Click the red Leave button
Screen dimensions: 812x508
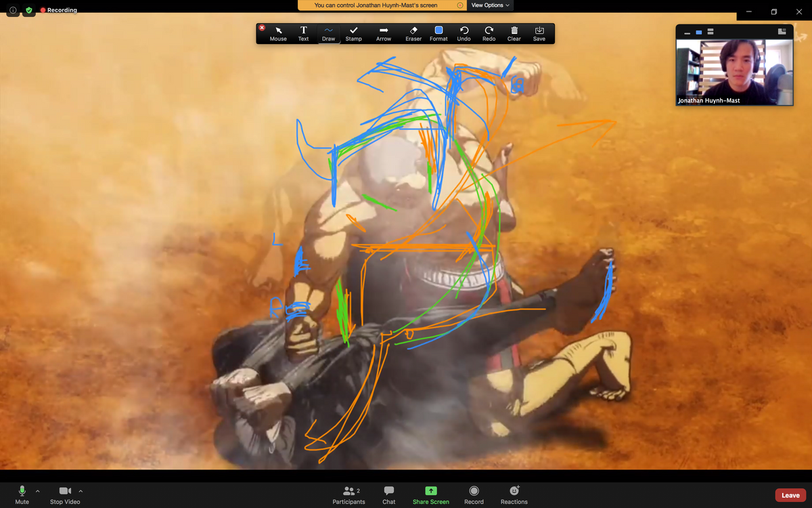click(790, 495)
